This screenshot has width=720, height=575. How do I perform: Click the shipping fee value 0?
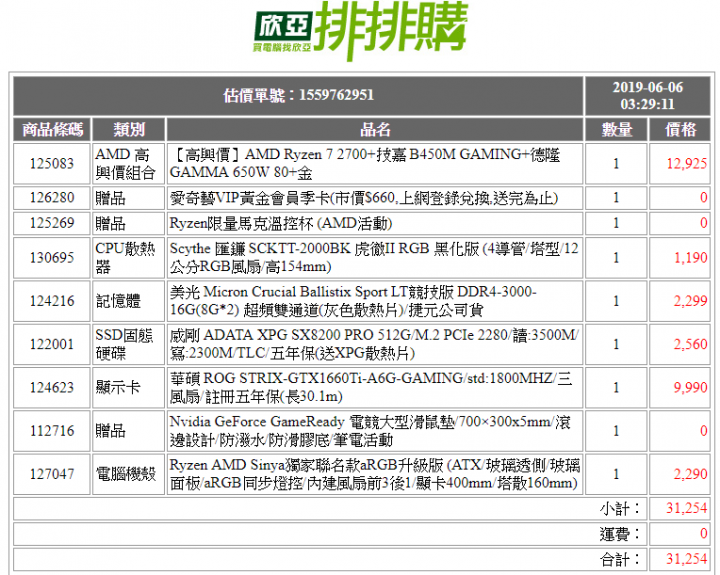click(x=703, y=534)
